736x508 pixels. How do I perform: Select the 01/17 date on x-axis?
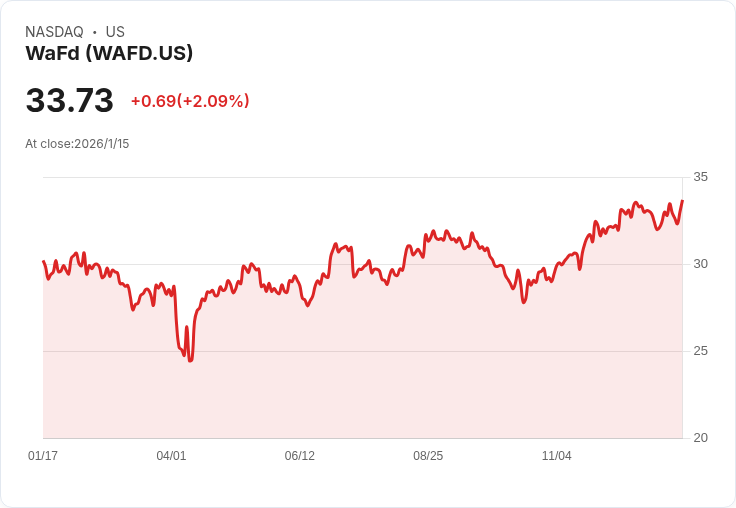[43, 456]
